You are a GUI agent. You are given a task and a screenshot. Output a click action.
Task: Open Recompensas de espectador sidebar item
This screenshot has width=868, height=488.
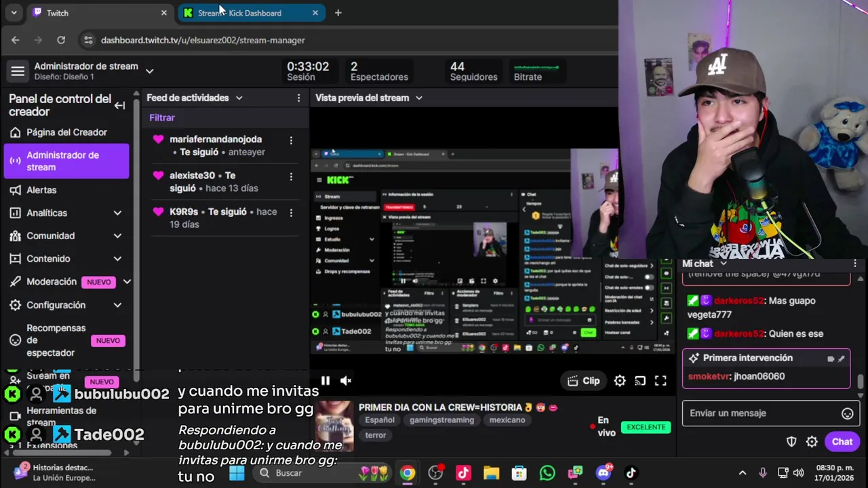point(66,340)
